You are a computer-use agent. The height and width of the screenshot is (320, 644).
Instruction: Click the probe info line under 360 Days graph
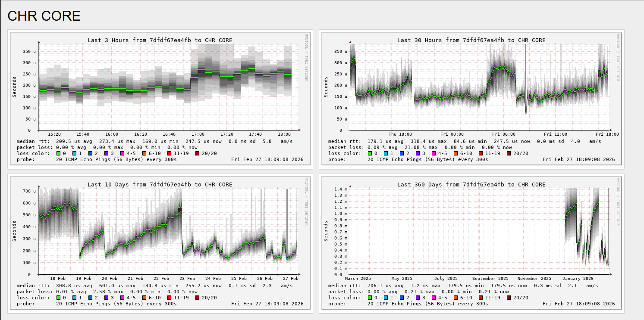[x=471, y=304]
